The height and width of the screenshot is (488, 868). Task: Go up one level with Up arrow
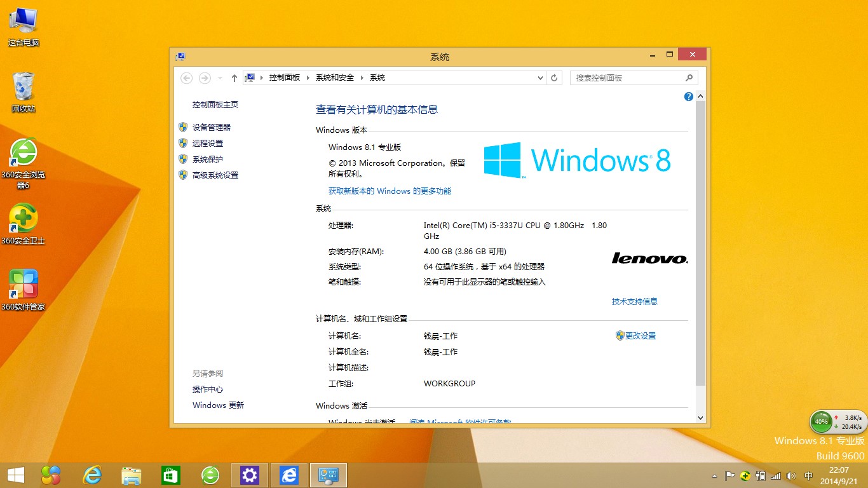234,78
